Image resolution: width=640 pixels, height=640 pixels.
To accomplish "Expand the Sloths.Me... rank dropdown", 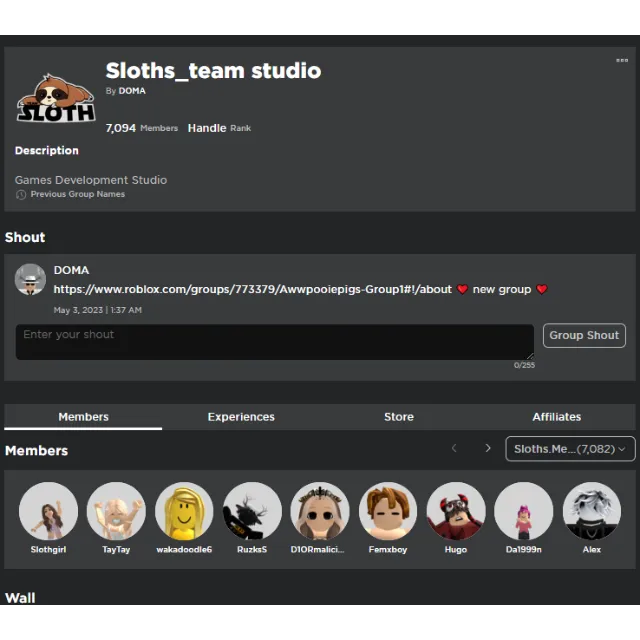I will (570, 449).
